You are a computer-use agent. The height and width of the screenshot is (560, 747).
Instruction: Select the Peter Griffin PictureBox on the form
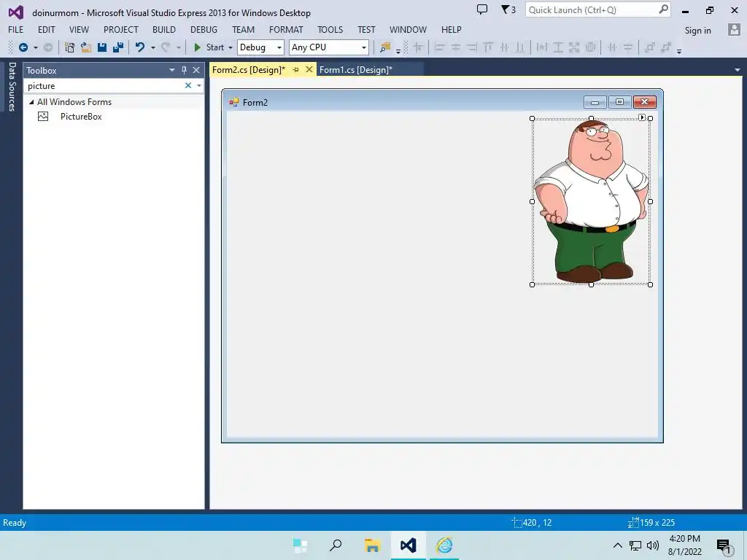tap(591, 201)
